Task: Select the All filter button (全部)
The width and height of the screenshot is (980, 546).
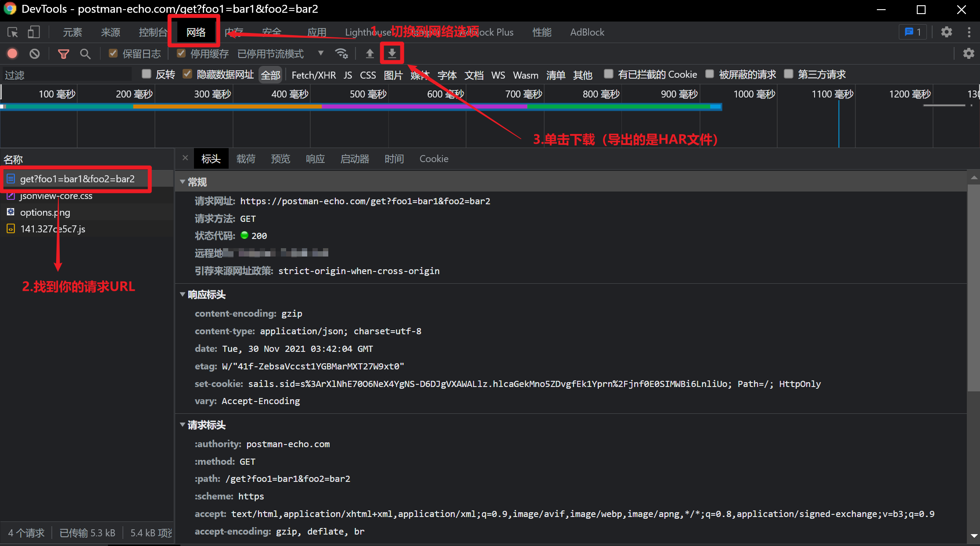Action: [271, 75]
